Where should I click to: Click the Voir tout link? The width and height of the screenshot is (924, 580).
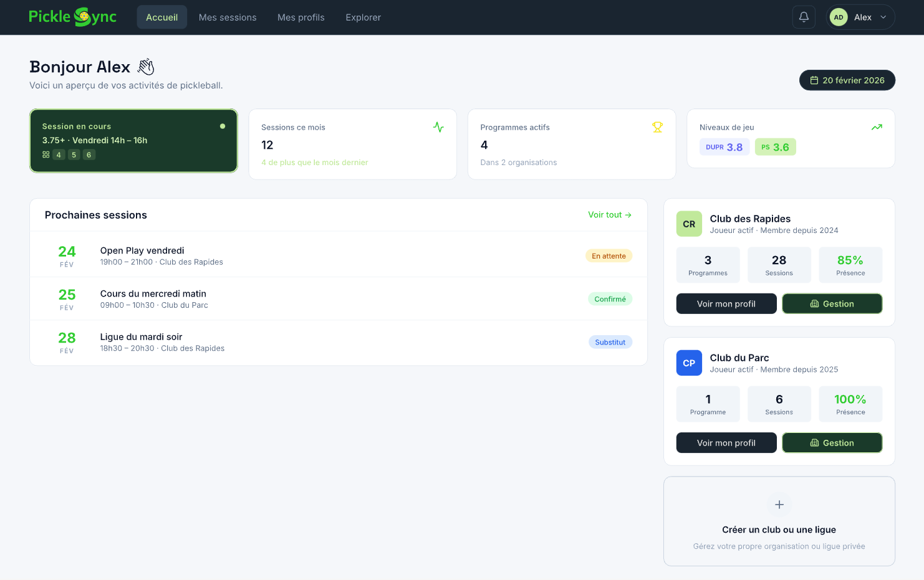point(609,215)
